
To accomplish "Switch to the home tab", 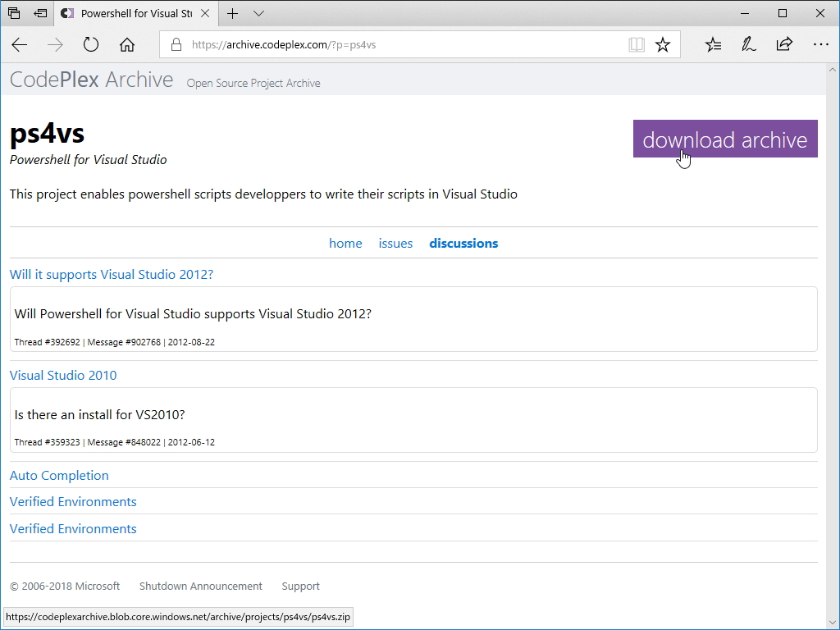I will point(345,244).
